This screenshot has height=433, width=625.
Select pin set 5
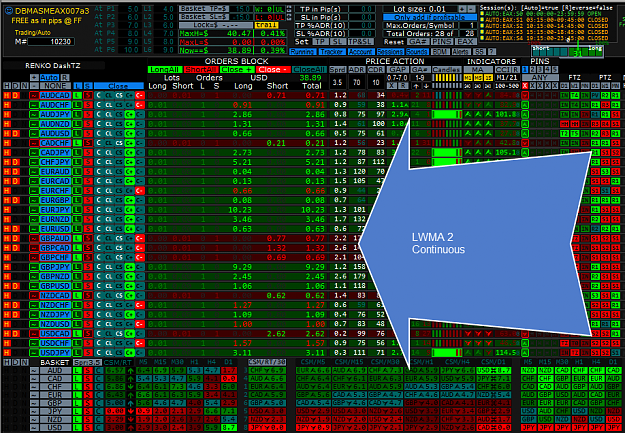[554, 69]
